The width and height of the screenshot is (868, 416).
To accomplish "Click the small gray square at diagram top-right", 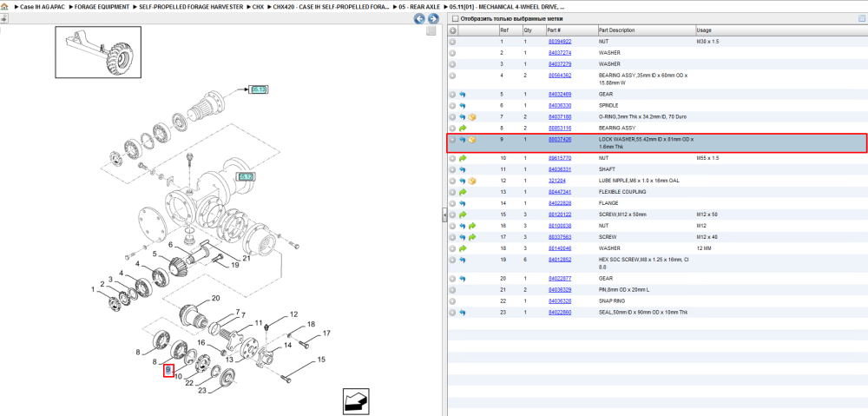I will pyautogui.click(x=431, y=31).
